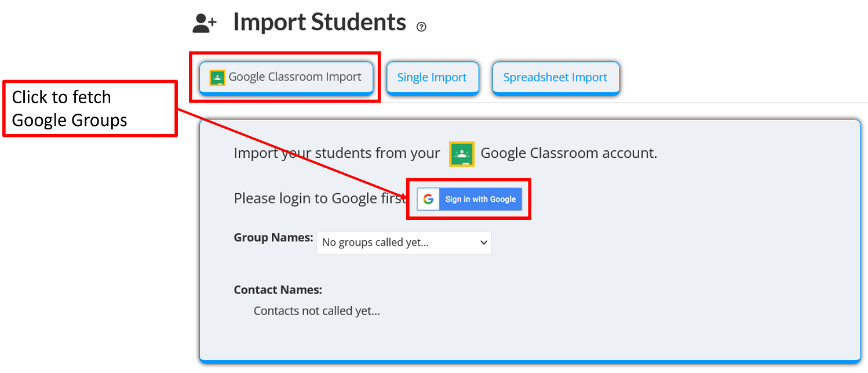Click the 'Contacts not called yet' text

coord(316,310)
